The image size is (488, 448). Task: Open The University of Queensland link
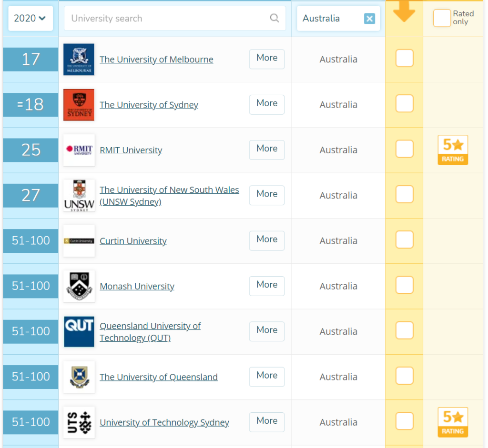pos(158,377)
